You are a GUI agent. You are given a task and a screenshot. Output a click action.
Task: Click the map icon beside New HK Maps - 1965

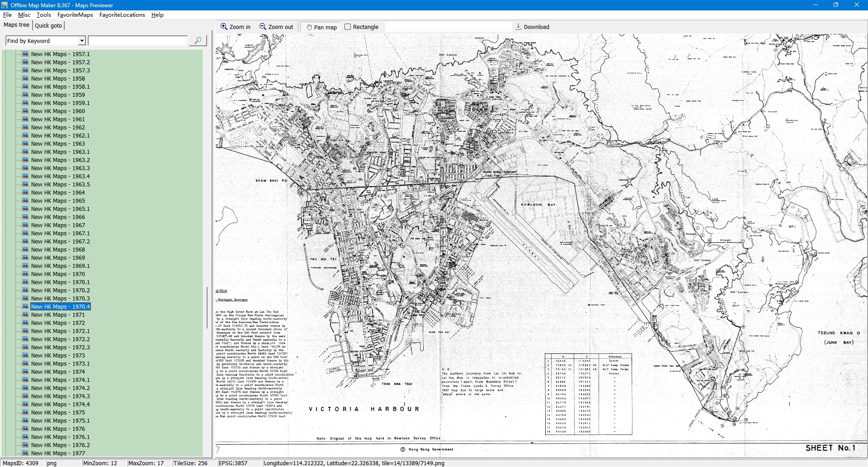tap(25, 200)
